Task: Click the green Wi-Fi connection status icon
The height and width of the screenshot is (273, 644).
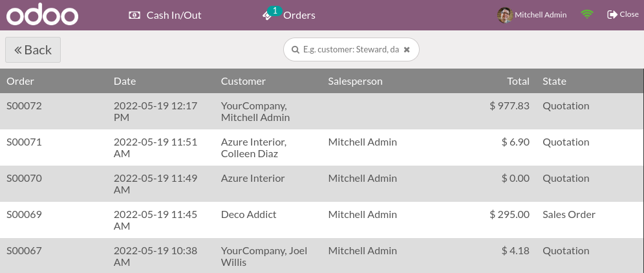Action: (587, 14)
